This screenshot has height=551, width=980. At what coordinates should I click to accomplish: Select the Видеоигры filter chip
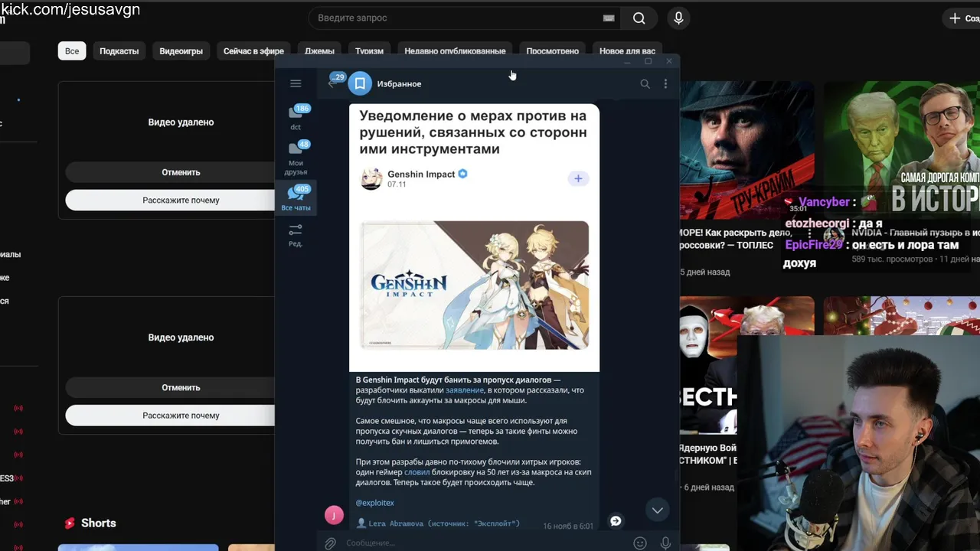[181, 51]
